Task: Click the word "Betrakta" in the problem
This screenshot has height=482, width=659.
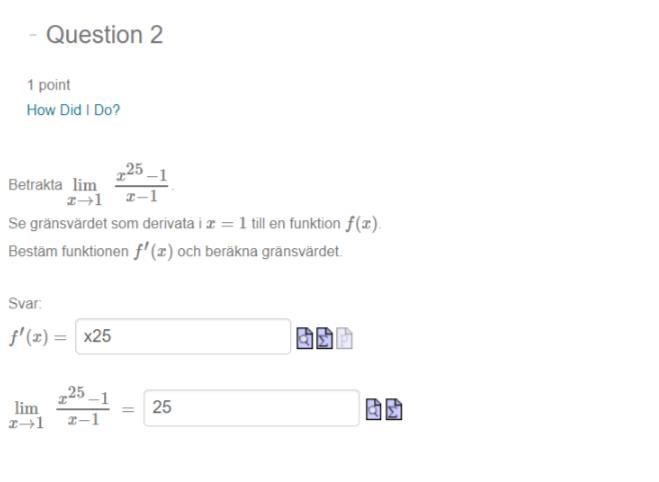Action: pyautogui.click(x=34, y=185)
